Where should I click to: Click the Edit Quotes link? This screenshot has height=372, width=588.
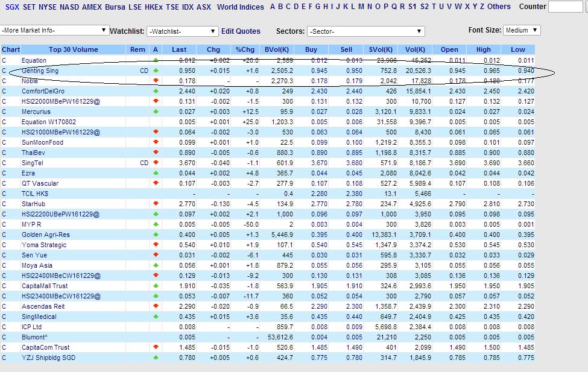[241, 31]
